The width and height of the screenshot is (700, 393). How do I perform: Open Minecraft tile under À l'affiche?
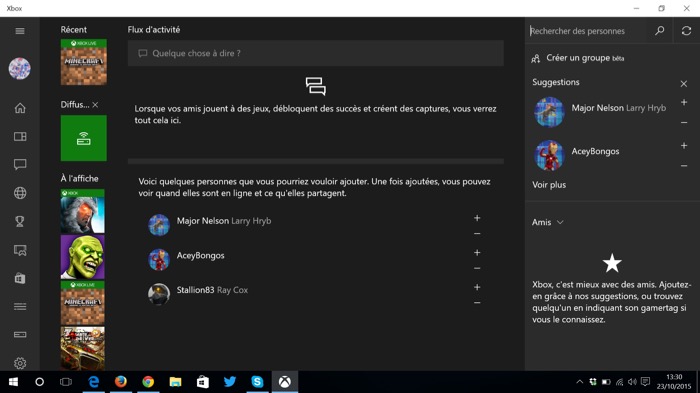(x=83, y=303)
